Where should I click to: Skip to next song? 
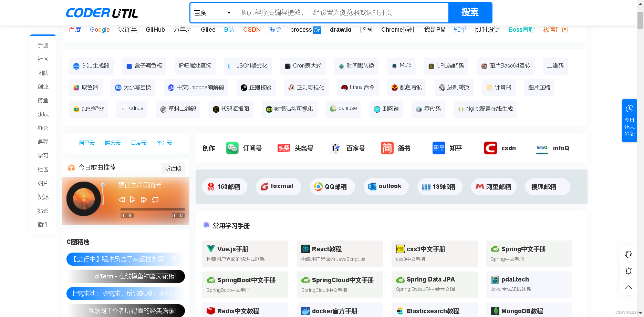[144, 200]
